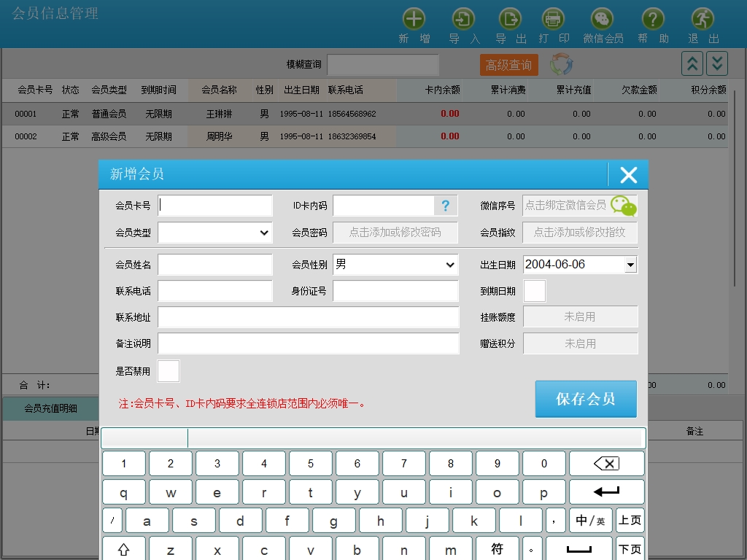Screen dimensions: 747x560
Task: Toggle the 到期日期 checkbox
Action: point(535,291)
